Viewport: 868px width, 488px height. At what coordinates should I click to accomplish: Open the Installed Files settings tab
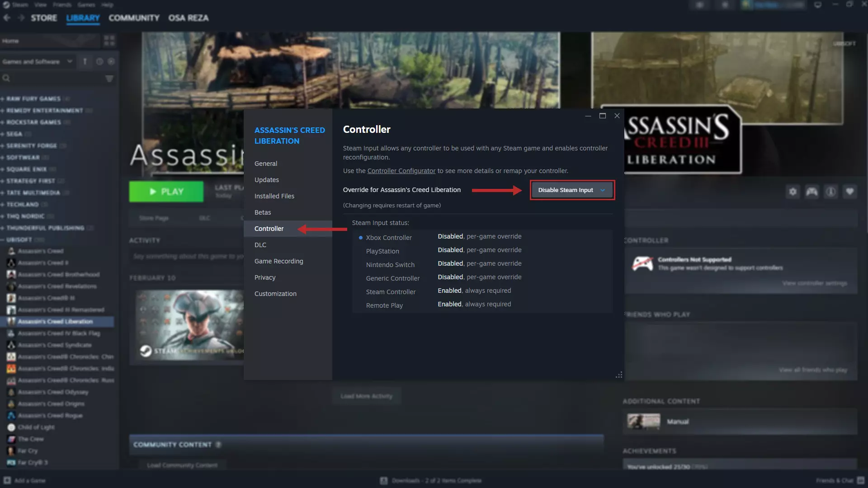(x=274, y=196)
